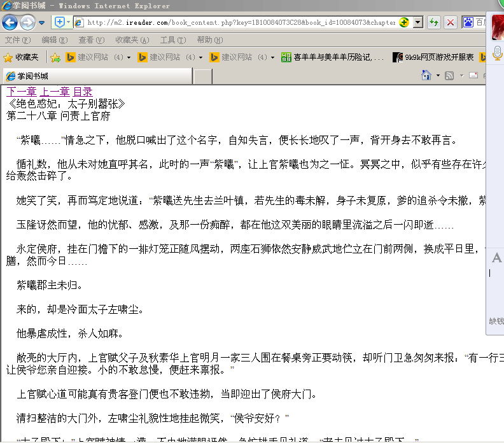Open the third 建议网站 (4) bookmark
504x443 pixels.
tap(239, 57)
